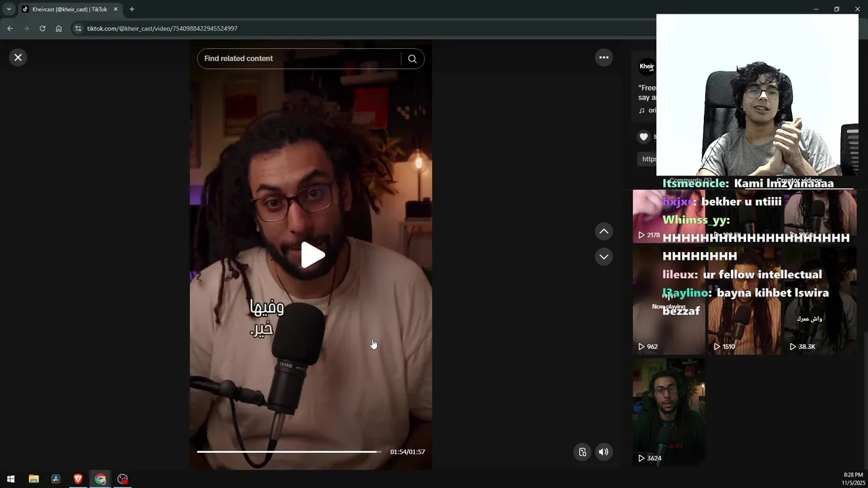
Task: Click the magnifier search icon in related content bar
Action: [412, 59]
